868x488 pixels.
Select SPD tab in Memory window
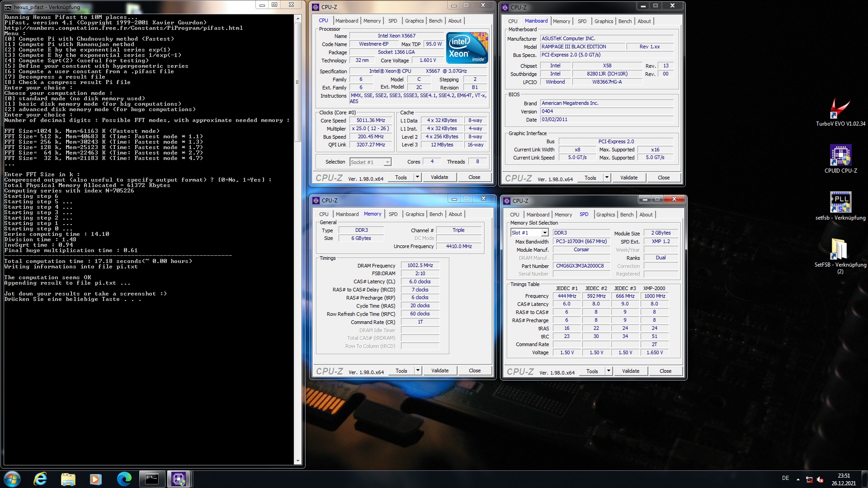tap(393, 214)
